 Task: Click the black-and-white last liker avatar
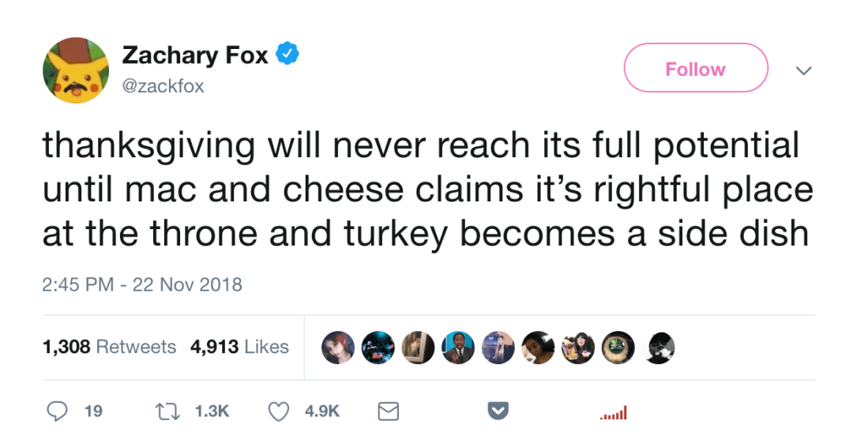(x=659, y=347)
